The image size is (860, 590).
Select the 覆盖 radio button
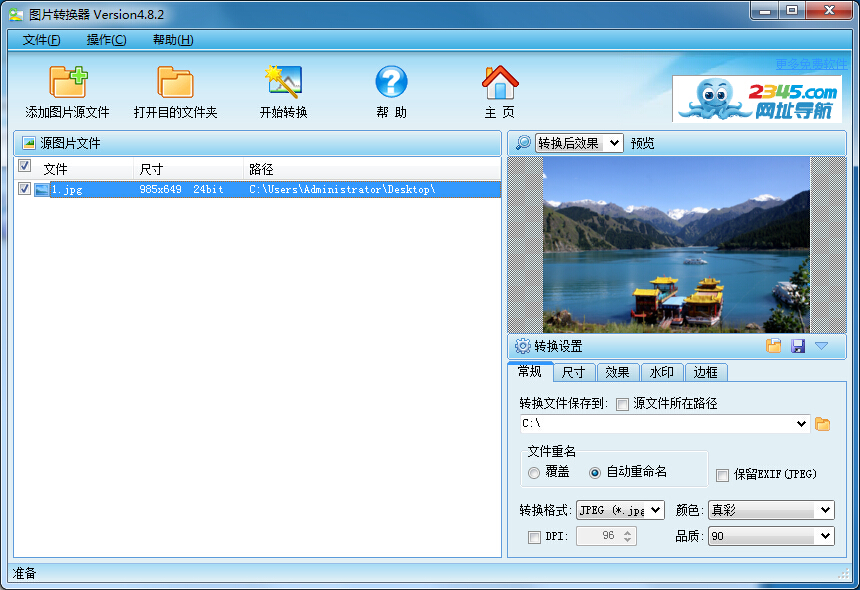click(x=535, y=472)
